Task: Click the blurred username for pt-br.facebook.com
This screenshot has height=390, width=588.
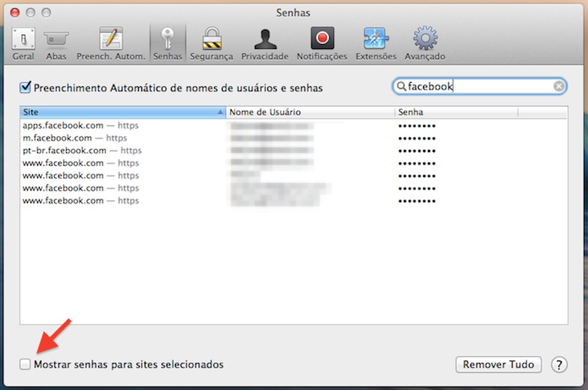Action: [x=272, y=151]
